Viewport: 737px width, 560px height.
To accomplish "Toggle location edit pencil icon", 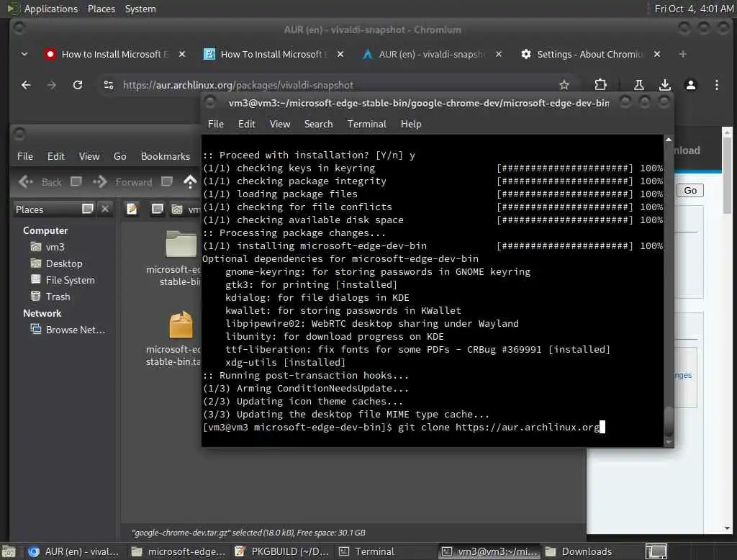I will pyautogui.click(x=132, y=209).
